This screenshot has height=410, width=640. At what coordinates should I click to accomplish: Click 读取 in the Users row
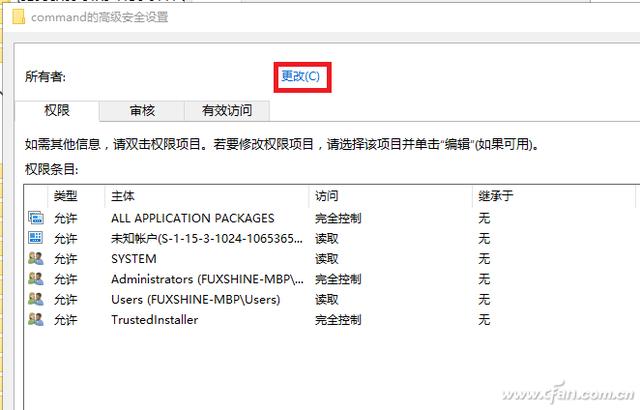[327, 299]
